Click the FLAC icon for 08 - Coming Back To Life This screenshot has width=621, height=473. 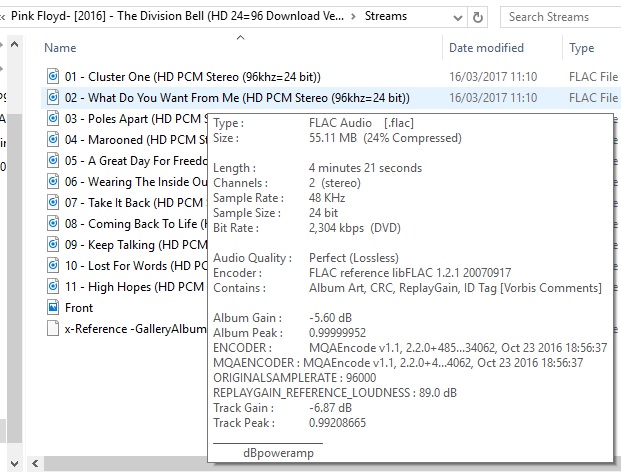pos(53,223)
